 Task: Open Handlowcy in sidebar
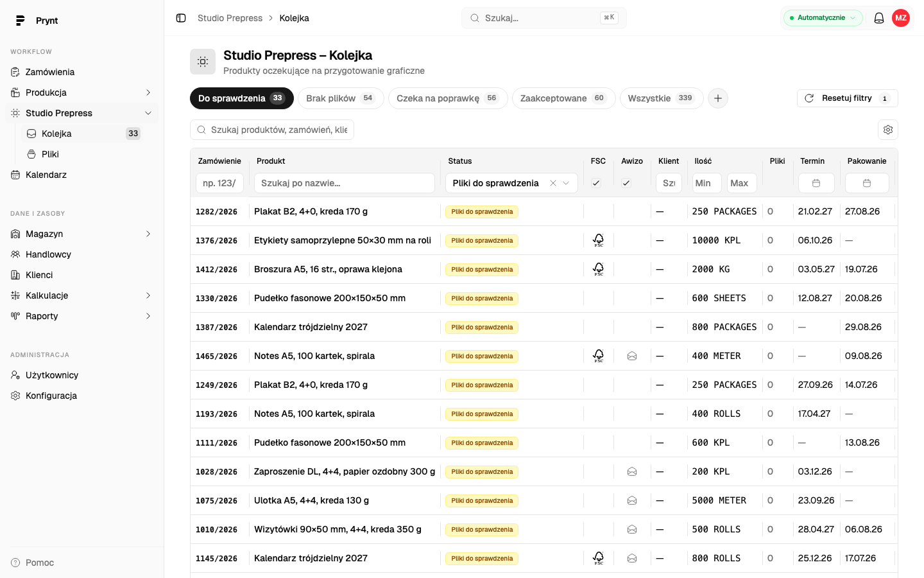(82, 254)
